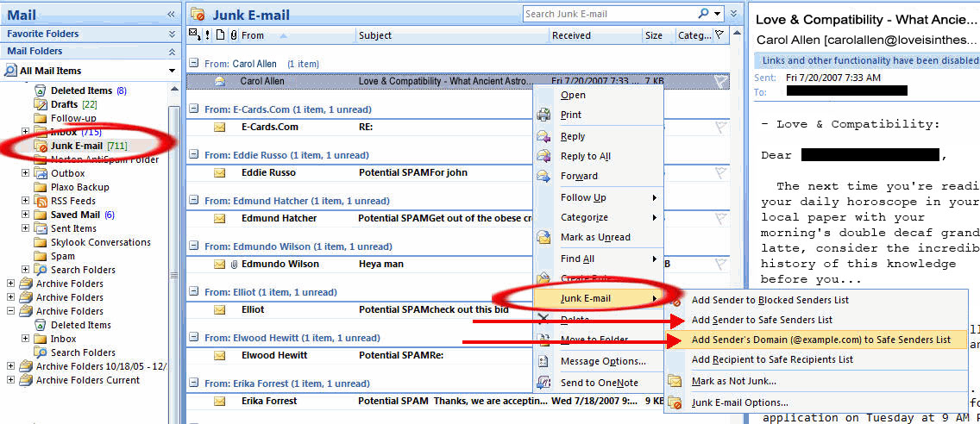Screen dimensions: 980x424
Task: Select the Edmundo Wilson Heya man message
Action: pyautogui.click(x=360, y=265)
